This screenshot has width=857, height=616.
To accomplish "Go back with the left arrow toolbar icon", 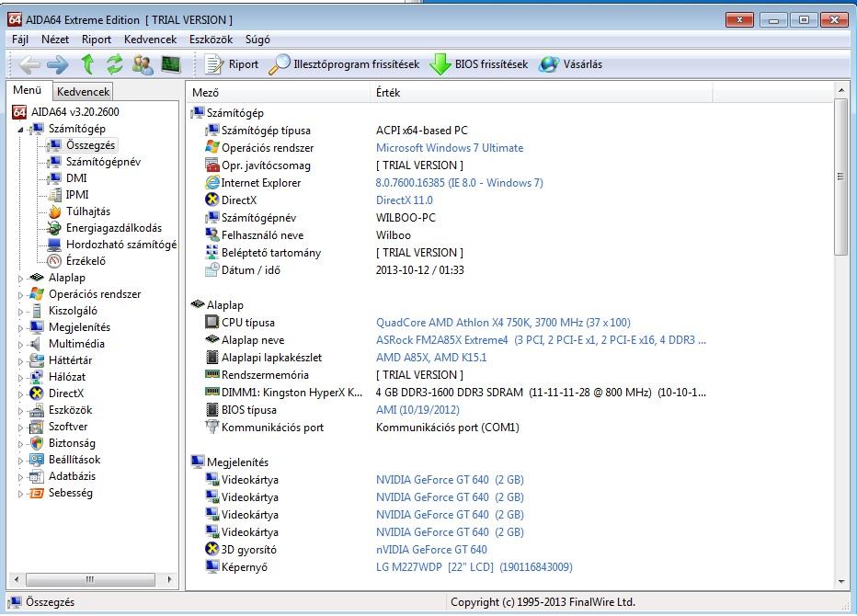I will pos(29,64).
